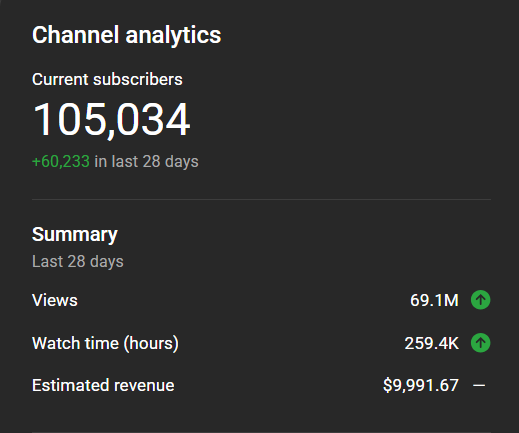Click the divider line below subscriber stats
The width and height of the screenshot is (519, 433).
(261, 199)
